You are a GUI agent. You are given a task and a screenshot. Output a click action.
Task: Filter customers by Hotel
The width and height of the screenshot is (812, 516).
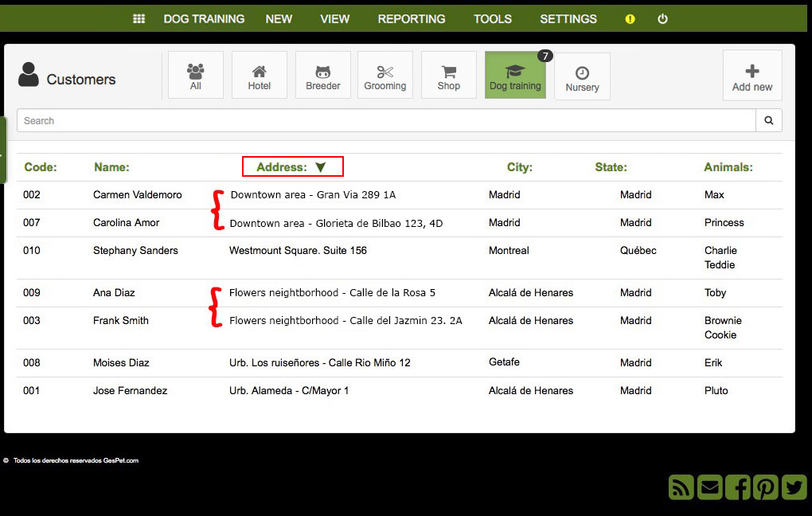(259, 75)
